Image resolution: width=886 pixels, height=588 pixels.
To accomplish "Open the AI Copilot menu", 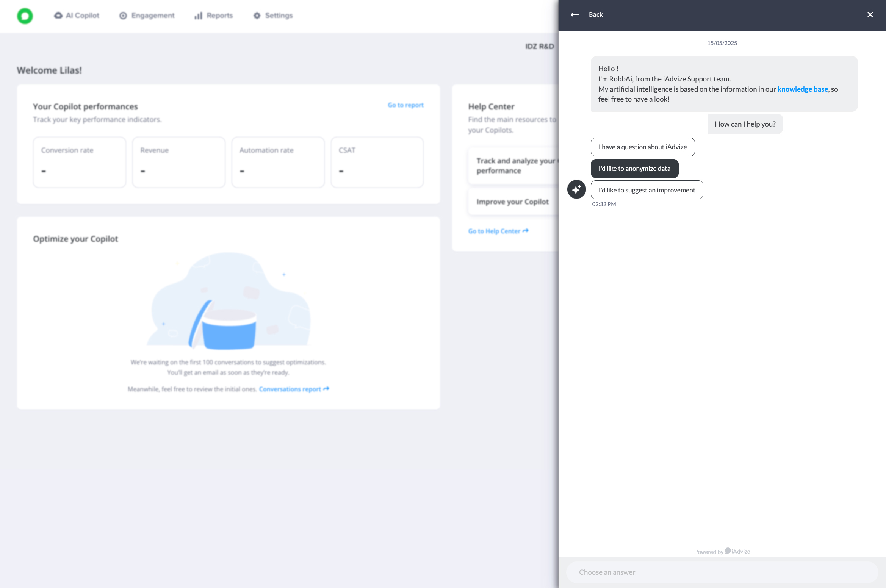I will pyautogui.click(x=77, y=16).
